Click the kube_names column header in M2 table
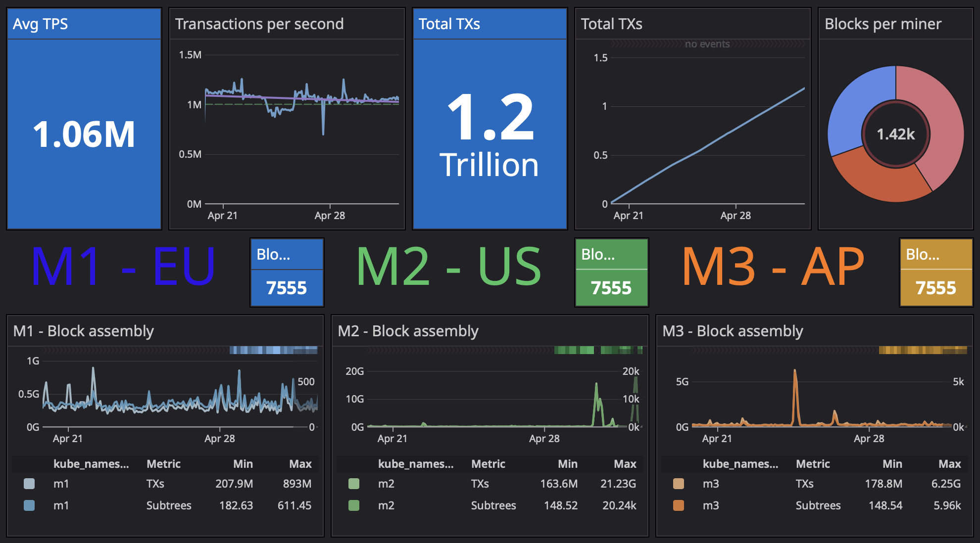Screen dimensions: 980x543 (x=415, y=464)
